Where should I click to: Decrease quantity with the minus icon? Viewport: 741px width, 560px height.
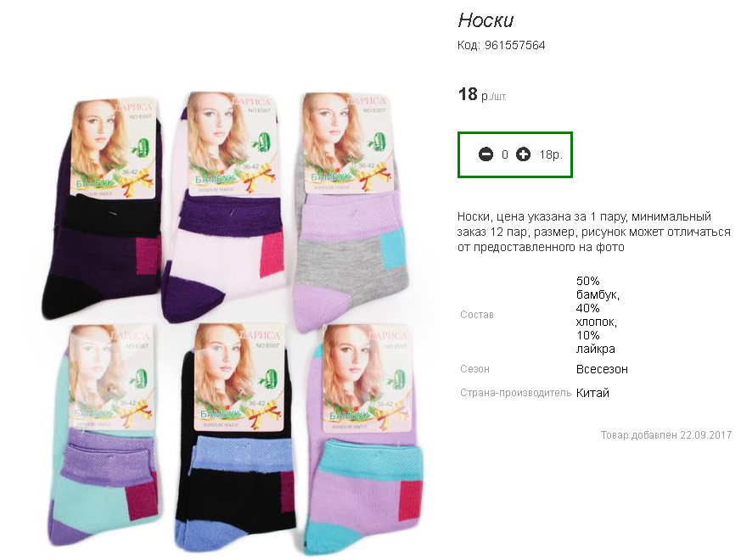click(486, 154)
